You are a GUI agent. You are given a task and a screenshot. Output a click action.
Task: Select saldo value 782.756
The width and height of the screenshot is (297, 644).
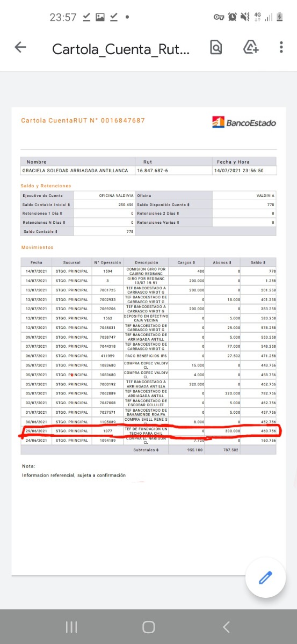pyautogui.click(x=269, y=393)
